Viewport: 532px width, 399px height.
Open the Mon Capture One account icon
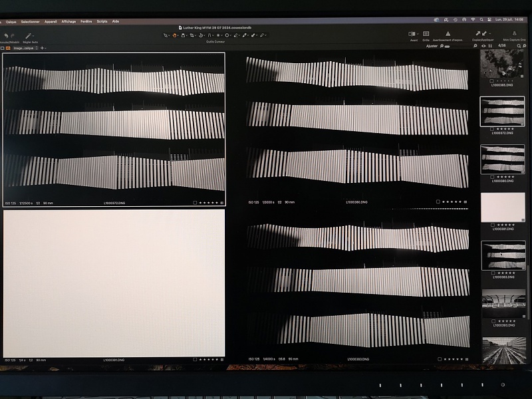pyautogui.click(x=515, y=33)
